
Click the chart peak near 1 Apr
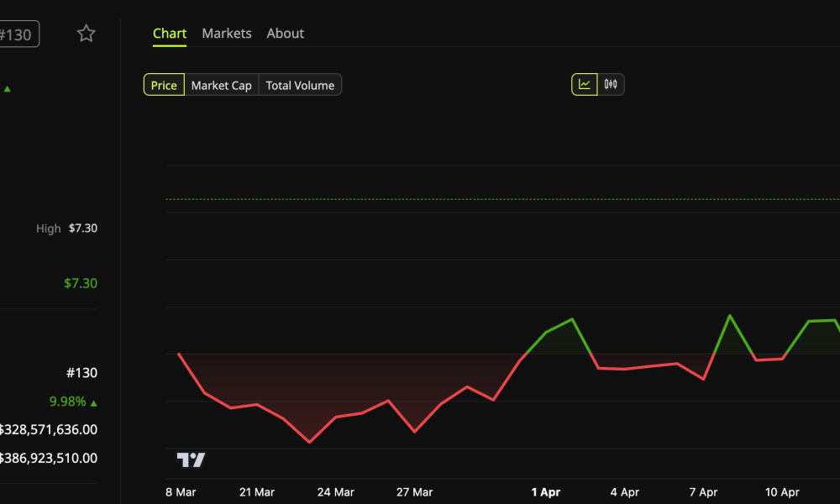click(x=572, y=319)
